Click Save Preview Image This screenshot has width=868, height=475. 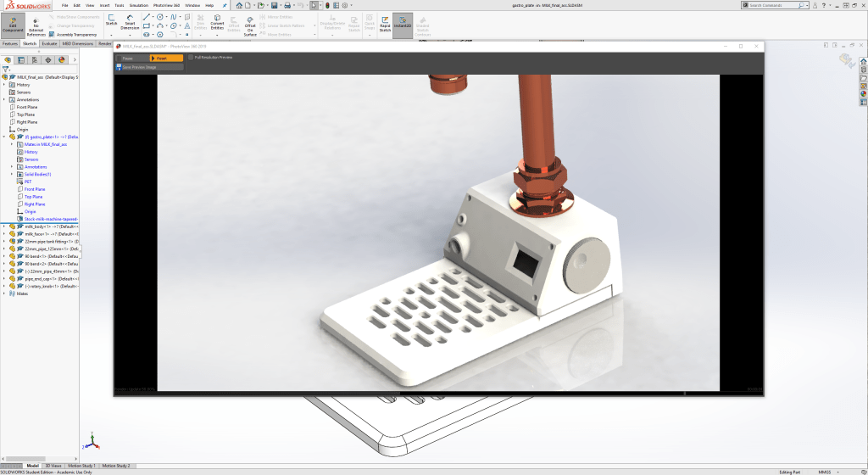(x=138, y=67)
